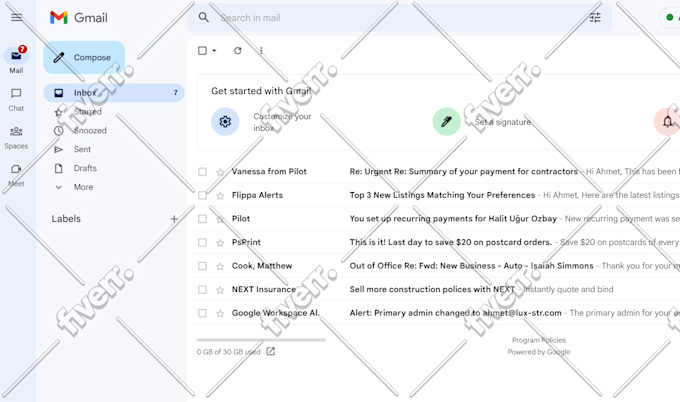Open the select dropdown arrow
The height and width of the screenshot is (402, 680).
point(214,51)
